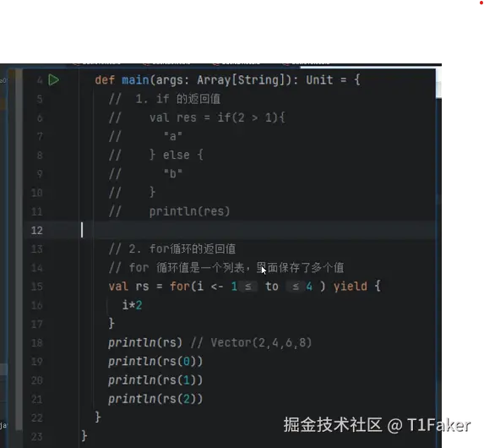Click the closing brace on line 23
This screenshot has width=484, height=448.
click(x=84, y=436)
